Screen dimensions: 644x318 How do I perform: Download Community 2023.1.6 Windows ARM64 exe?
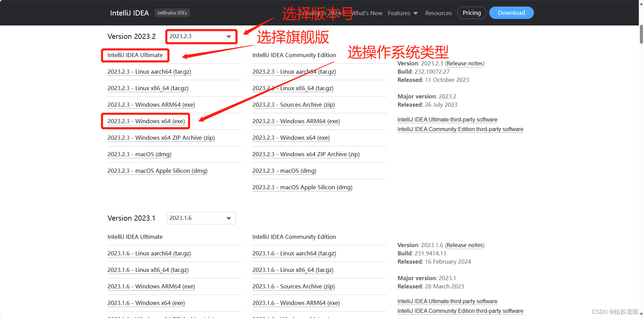coord(296,303)
